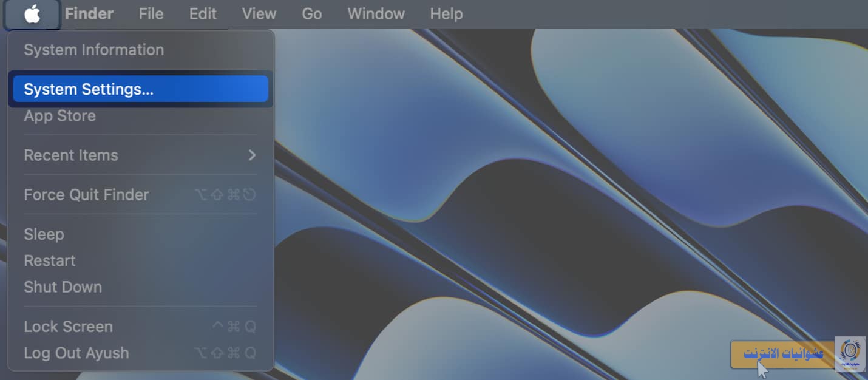
Task: Choose Log Out Ayush
Action: (x=140, y=353)
